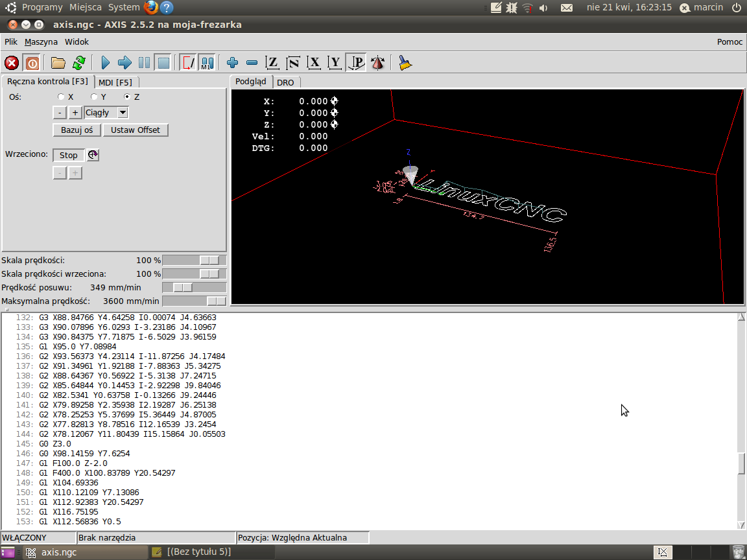
Task: Switch to X side view
Action: coord(313,63)
